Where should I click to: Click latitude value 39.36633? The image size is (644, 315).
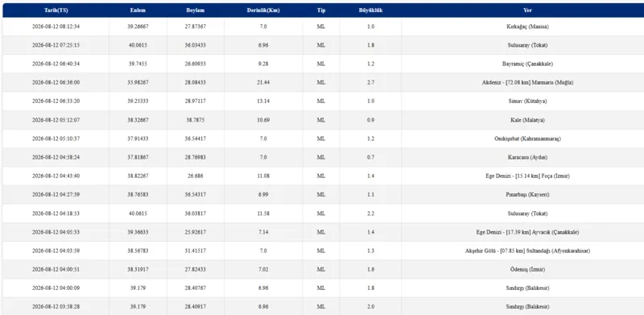tap(138, 232)
